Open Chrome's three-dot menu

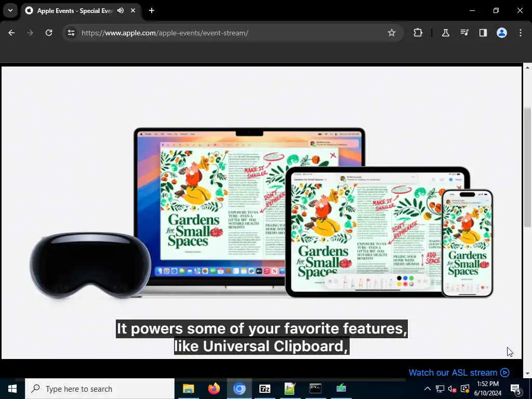(521, 33)
